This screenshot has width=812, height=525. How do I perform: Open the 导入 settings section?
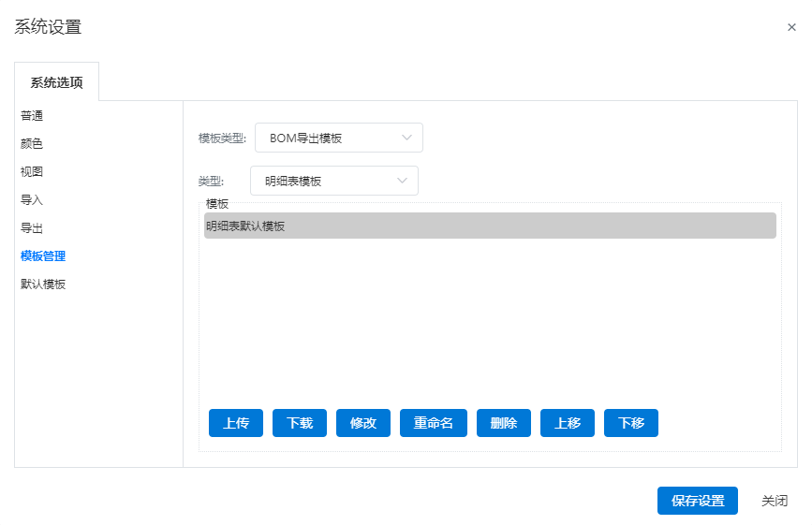(x=32, y=199)
